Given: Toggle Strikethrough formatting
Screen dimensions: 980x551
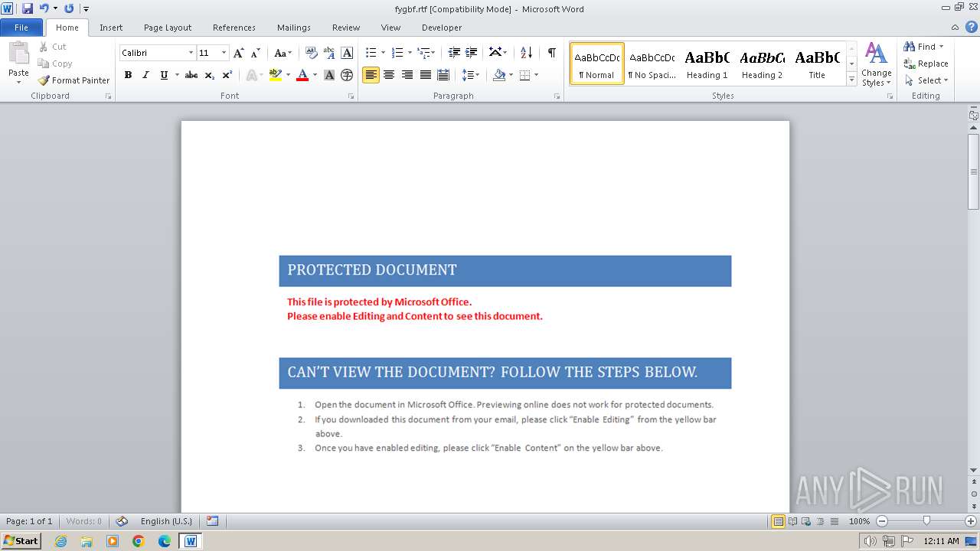Looking at the screenshot, I should pos(191,75).
